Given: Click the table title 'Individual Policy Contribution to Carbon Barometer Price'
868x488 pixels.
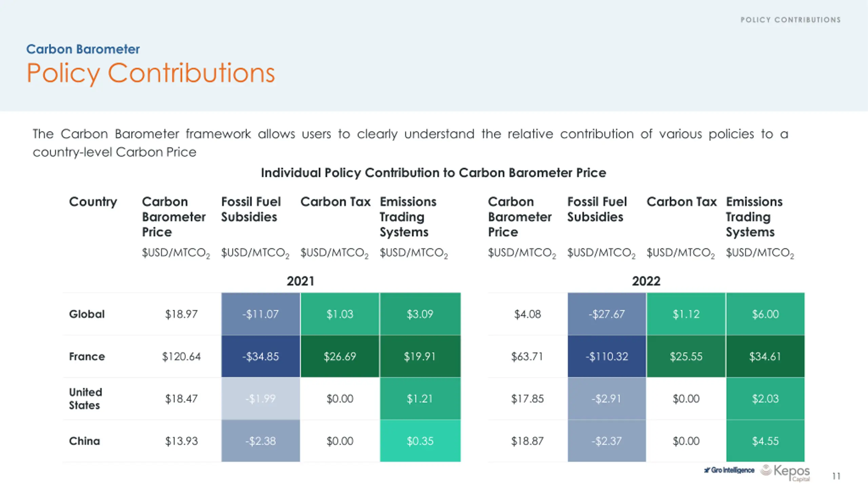Looking at the screenshot, I should coord(433,173).
